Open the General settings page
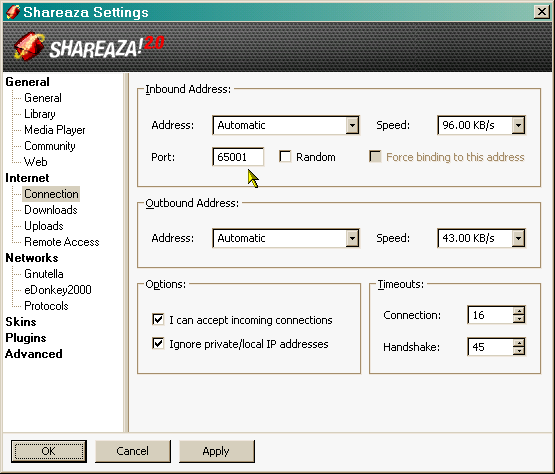The height and width of the screenshot is (474, 555). pos(43,98)
